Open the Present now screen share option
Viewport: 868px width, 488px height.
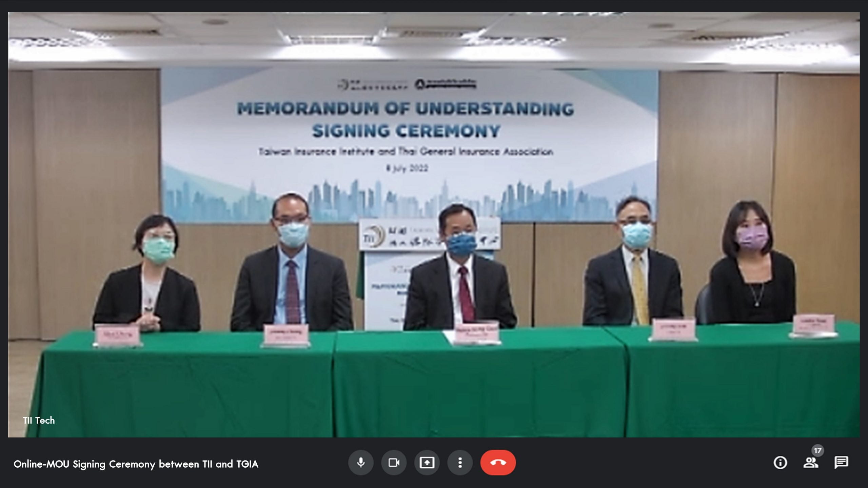(427, 463)
